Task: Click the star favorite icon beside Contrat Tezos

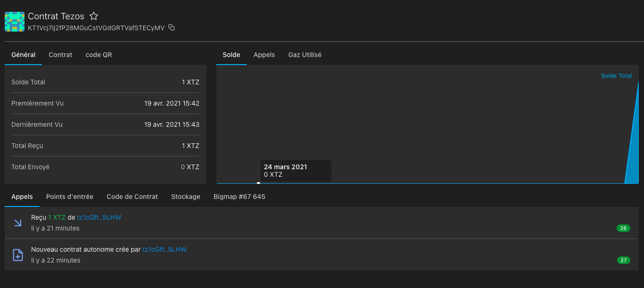Action: [x=94, y=16]
